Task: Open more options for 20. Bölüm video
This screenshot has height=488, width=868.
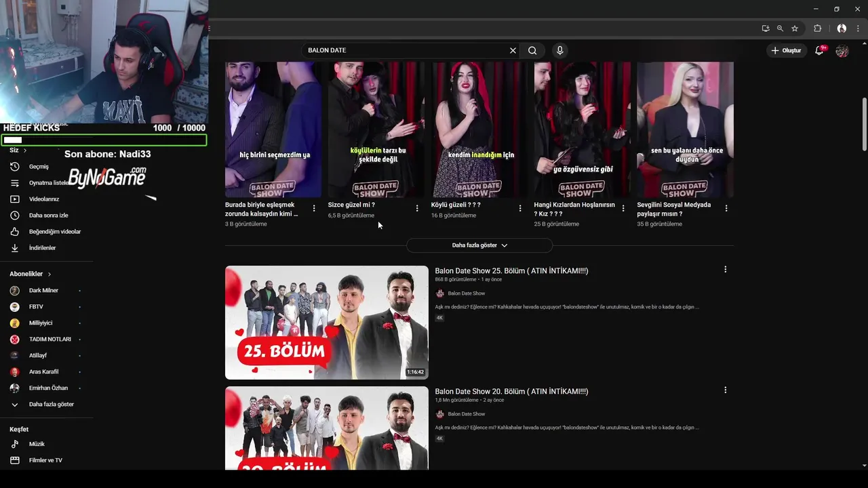Action: 725,390
